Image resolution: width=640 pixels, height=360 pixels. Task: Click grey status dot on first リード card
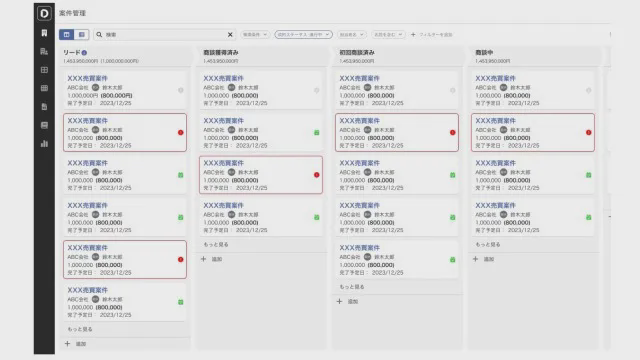tap(180, 90)
